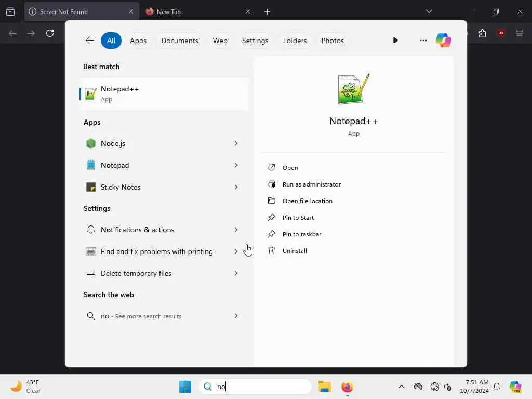The width and height of the screenshot is (532, 399).
Task: Switch to the New Tab tab in Firefox
Action: [198, 11]
